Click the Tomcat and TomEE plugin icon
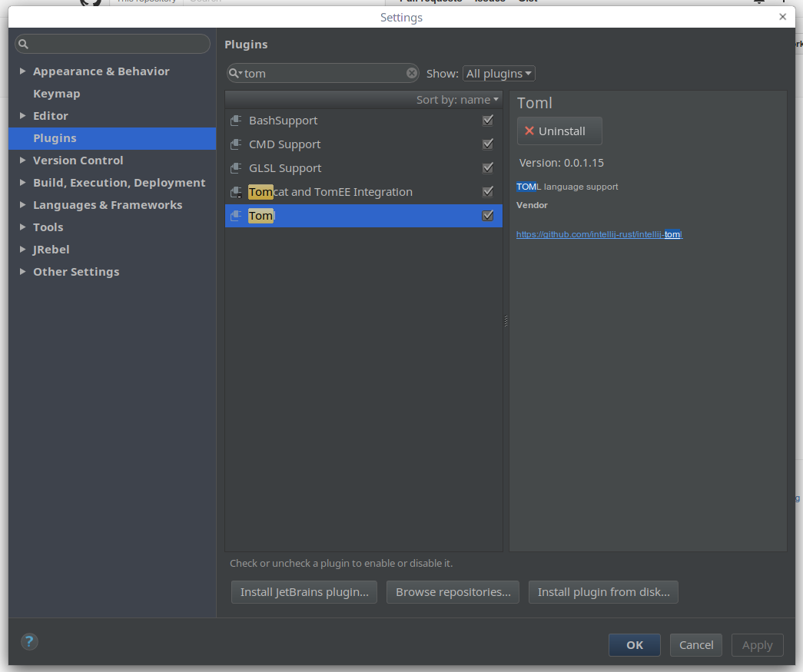 point(236,192)
